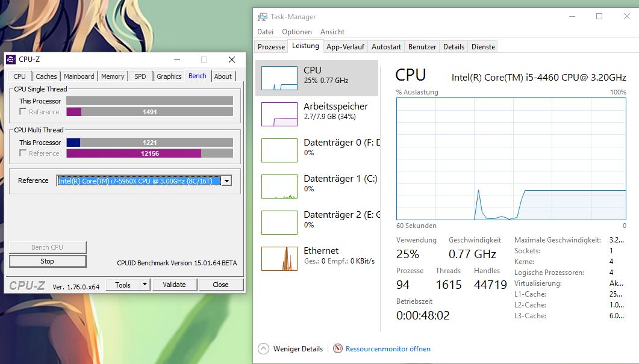Switch to the Benutzer tab

coord(422,47)
